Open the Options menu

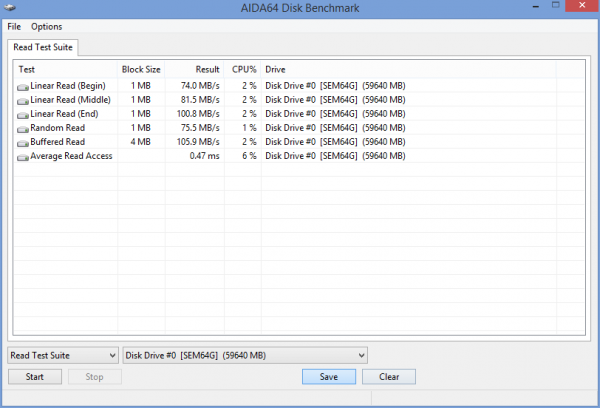pos(47,26)
